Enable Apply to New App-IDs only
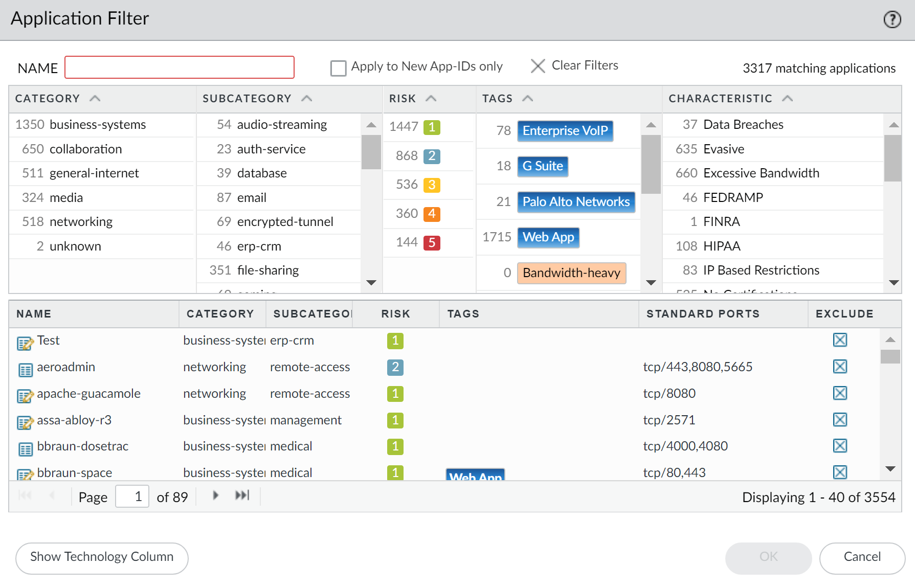The width and height of the screenshot is (915, 588). click(x=338, y=68)
